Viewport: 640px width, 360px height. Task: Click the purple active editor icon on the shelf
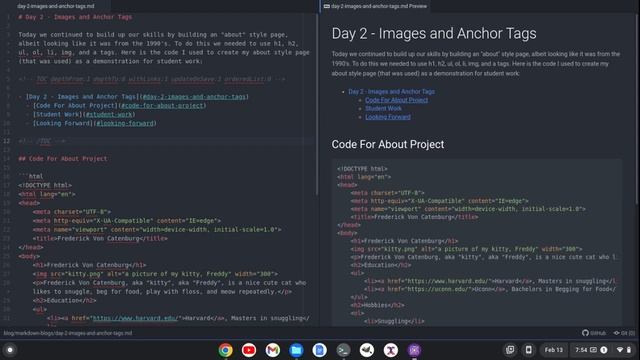coord(414,350)
